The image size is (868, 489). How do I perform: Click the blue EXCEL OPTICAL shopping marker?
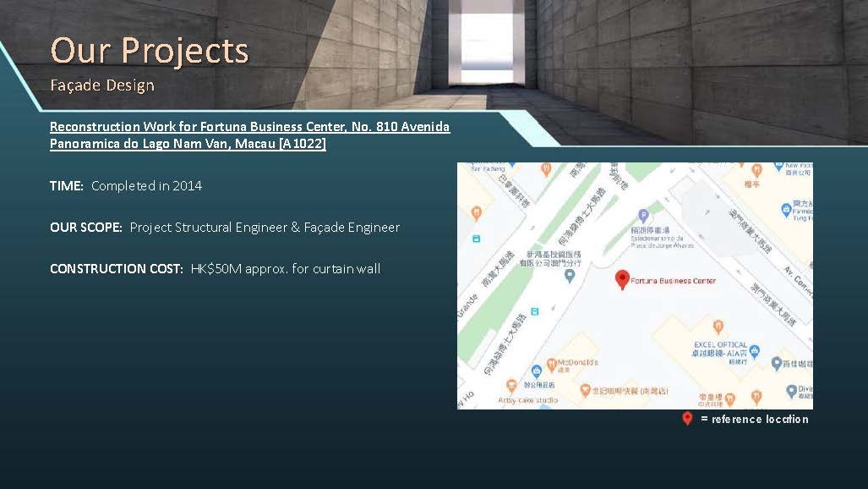pyautogui.click(x=755, y=351)
